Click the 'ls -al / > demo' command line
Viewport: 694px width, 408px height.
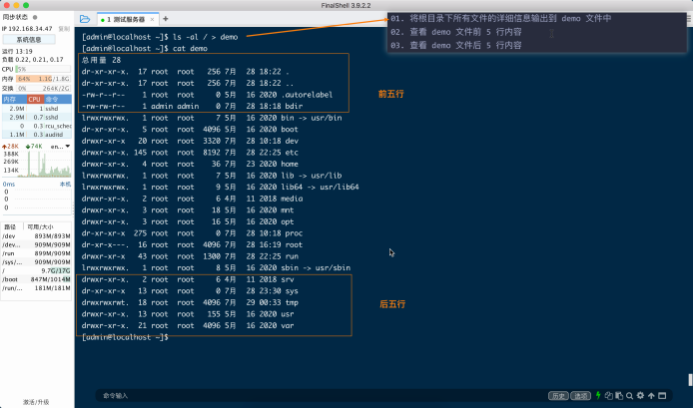pos(160,37)
